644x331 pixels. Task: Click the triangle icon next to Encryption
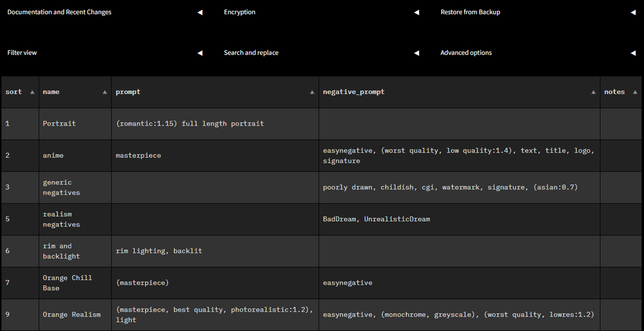[416, 12]
